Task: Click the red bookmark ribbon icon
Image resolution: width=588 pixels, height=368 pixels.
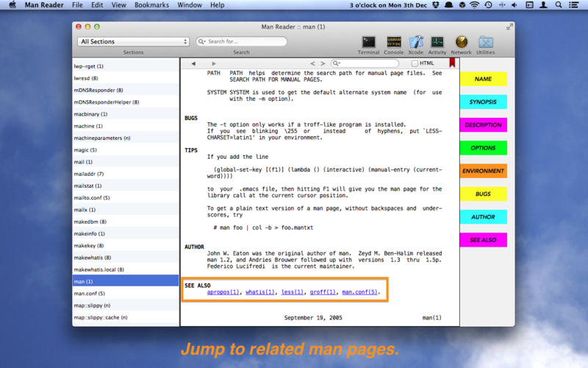Action: pyautogui.click(x=452, y=63)
